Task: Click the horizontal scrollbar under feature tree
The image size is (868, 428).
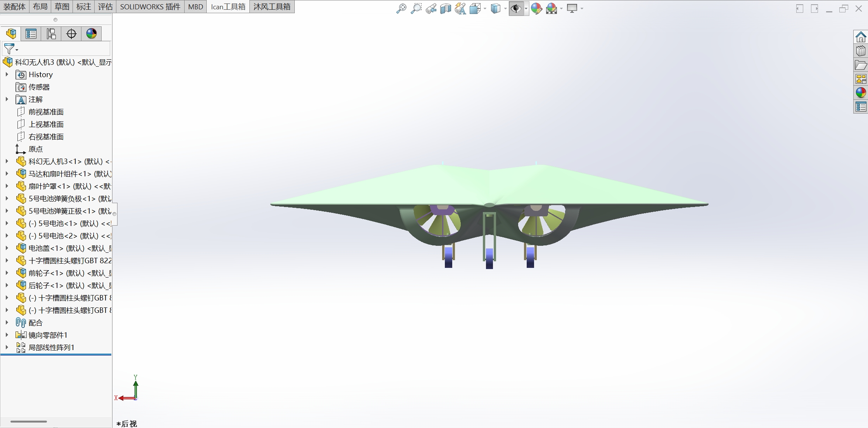Action: pos(29,421)
